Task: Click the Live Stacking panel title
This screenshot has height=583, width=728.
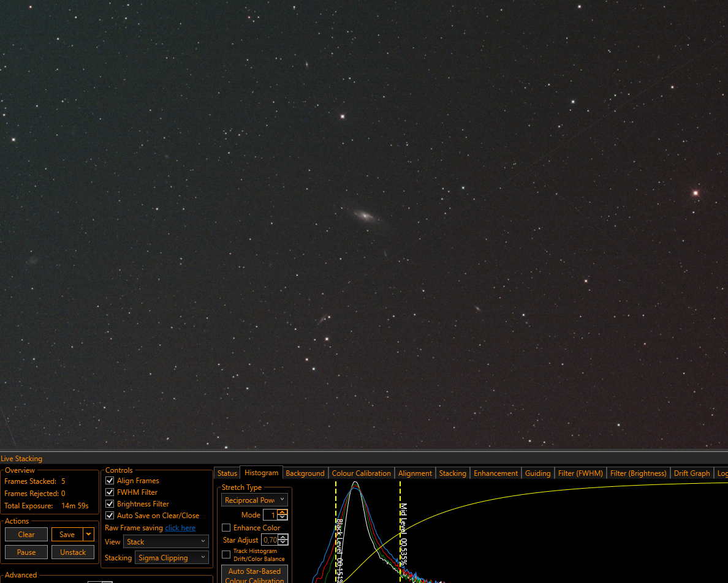Action: coord(21,458)
